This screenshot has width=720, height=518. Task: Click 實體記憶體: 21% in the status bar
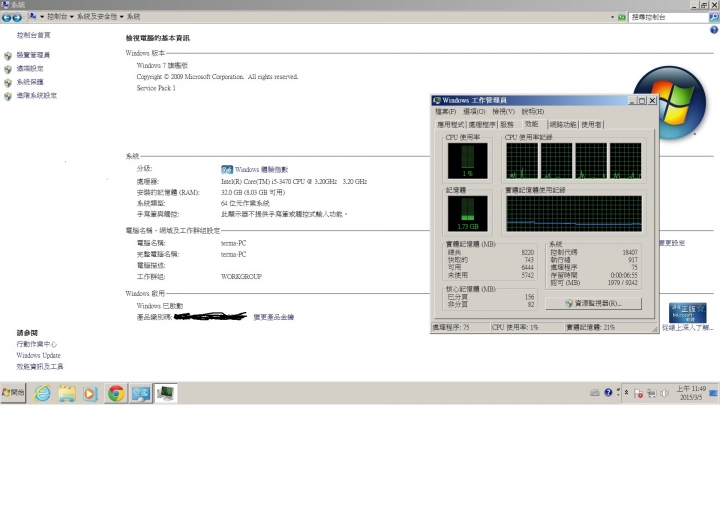tap(607, 327)
